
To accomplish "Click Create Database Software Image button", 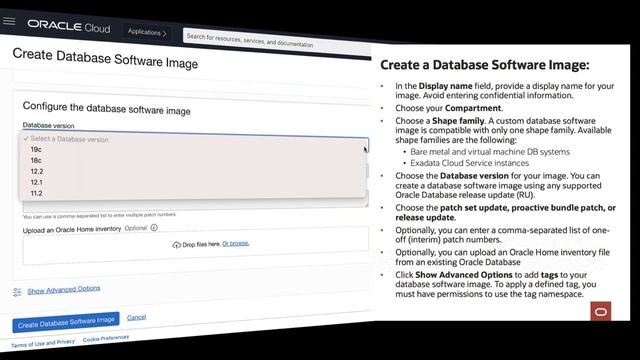I will coord(66,322).
